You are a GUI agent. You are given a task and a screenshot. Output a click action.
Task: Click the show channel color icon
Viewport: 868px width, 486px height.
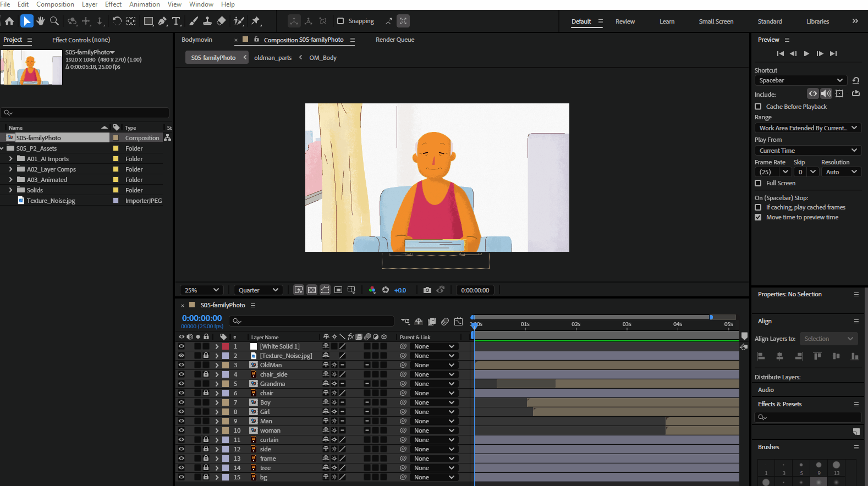point(372,290)
